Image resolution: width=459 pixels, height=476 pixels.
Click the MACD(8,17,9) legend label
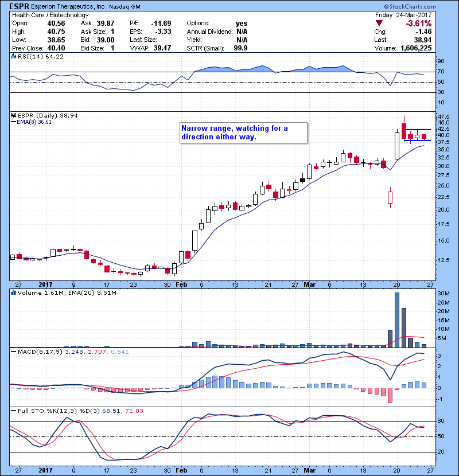coord(40,352)
